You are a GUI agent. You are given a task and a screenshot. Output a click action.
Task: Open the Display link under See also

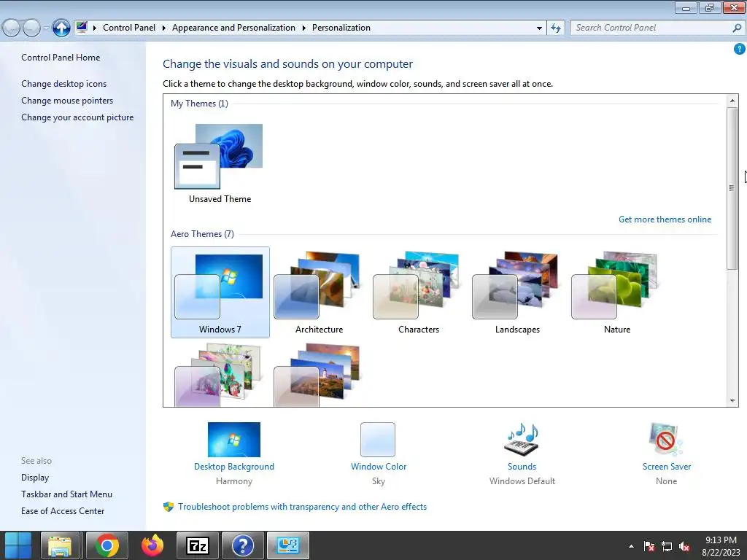click(35, 477)
